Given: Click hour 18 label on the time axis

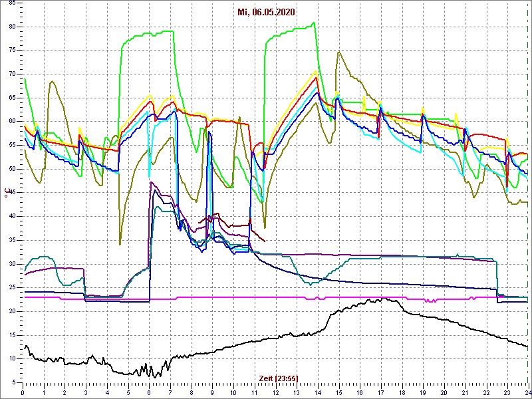Looking at the screenshot, I should [x=402, y=391].
